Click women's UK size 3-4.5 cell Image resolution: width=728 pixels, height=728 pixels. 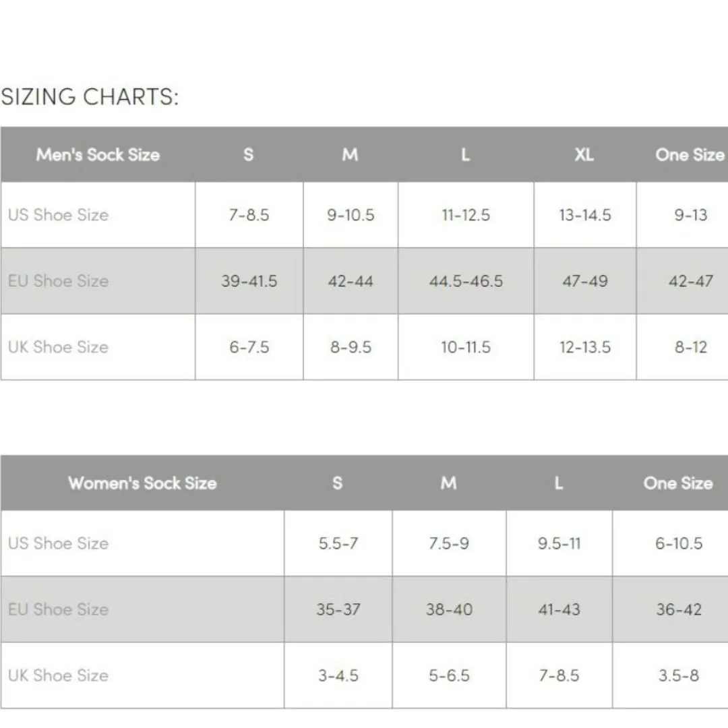[338, 675]
